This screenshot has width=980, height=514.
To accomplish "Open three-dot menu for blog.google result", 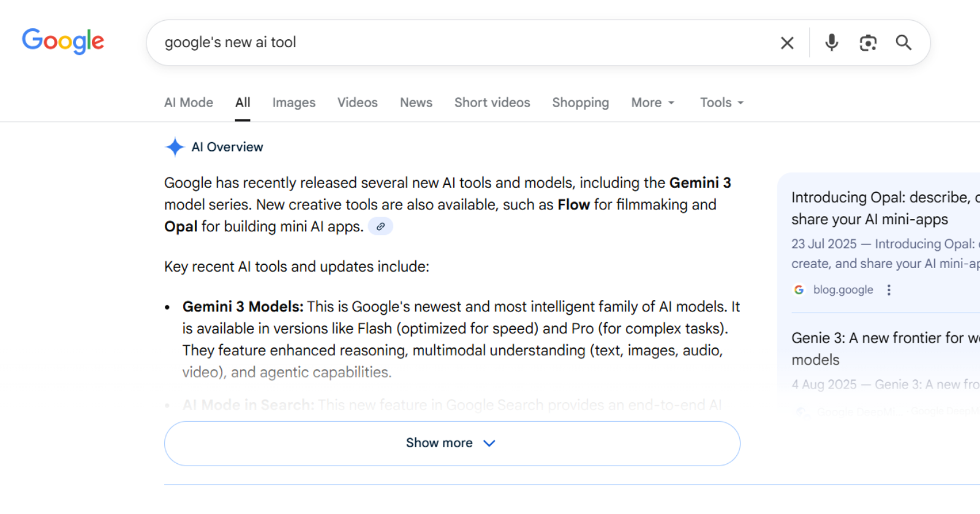I will [x=889, y=290].
